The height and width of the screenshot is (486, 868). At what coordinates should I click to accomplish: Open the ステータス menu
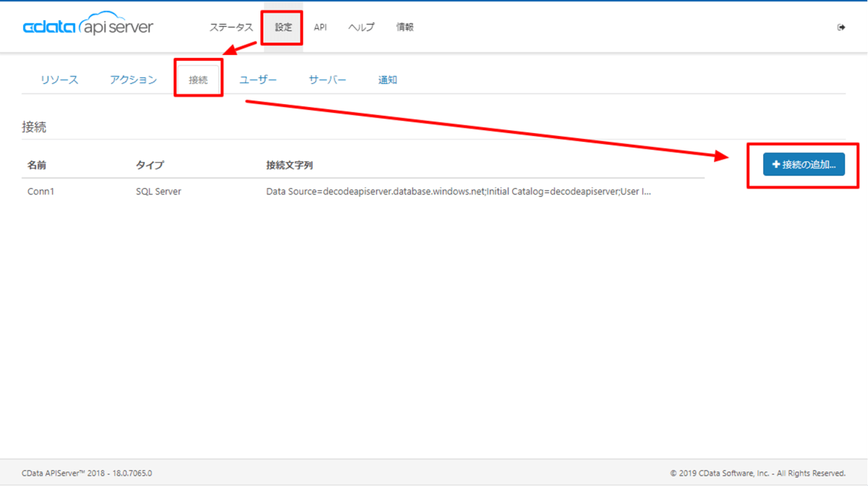click(231, 27)
